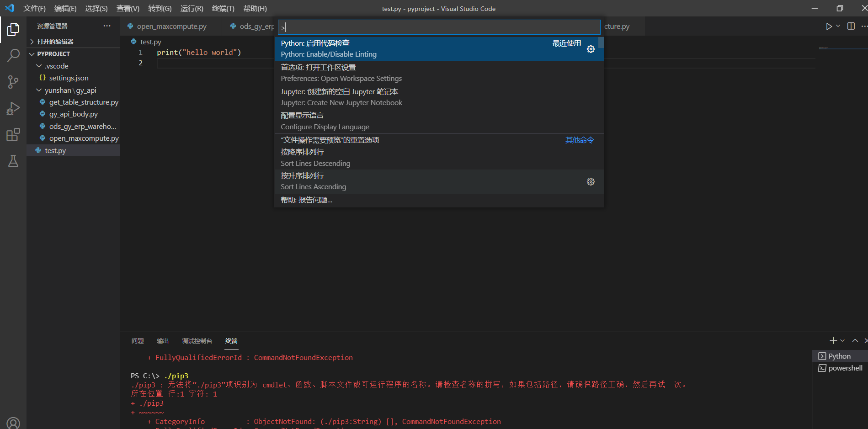The image size is (868, 429).
Task: Open the 转到(G) menu
Action: point(160,9)
